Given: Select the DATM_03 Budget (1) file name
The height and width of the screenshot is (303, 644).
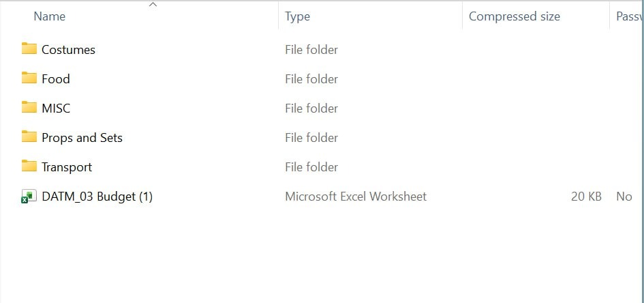Looking at the screenshot, I should [97, 197].
